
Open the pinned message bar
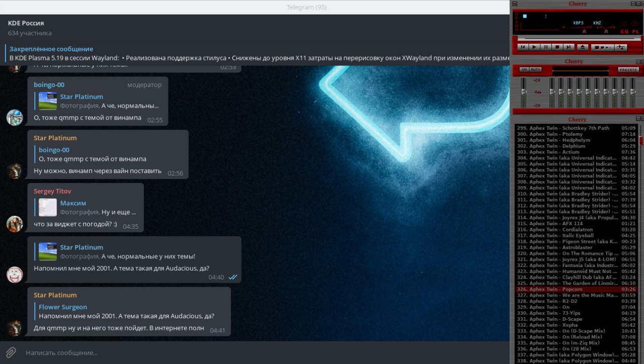[255, 53]
